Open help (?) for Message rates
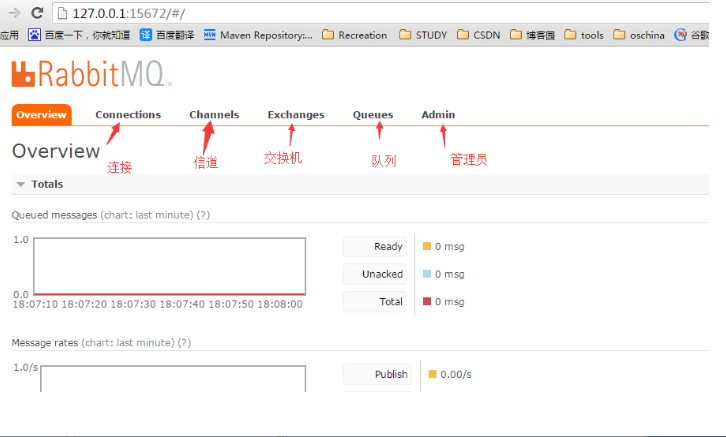 tap(184, 343)
